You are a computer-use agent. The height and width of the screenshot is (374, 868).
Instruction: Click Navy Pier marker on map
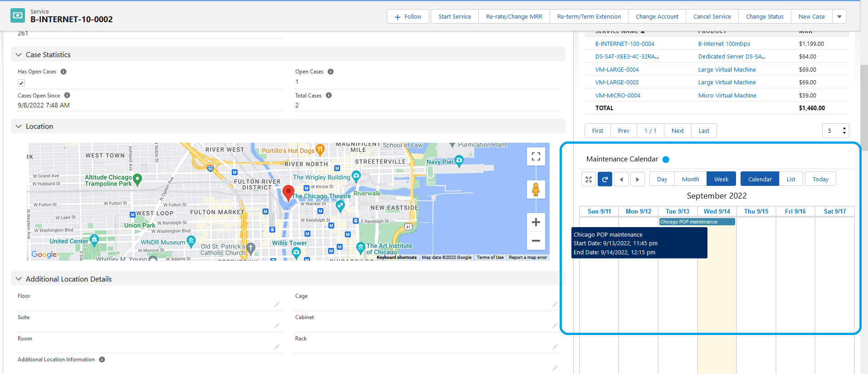[459, 160]
